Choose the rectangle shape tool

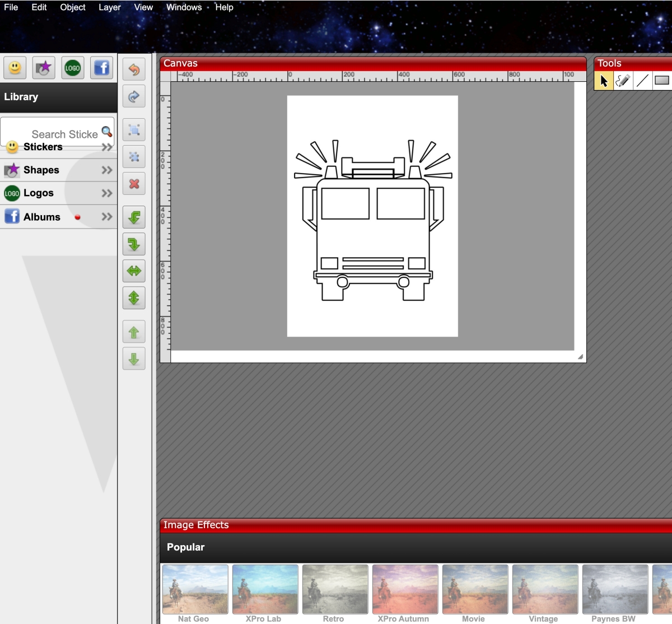[x=662, y=81]
